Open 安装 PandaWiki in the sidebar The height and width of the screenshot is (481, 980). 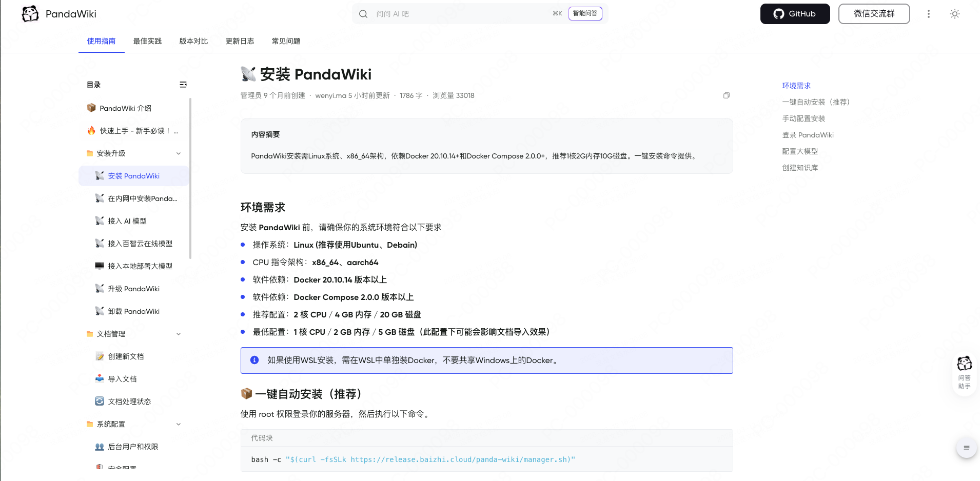(134, 176)
